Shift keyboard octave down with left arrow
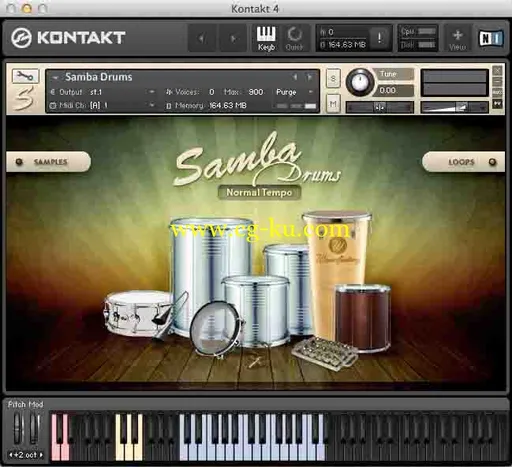Image resolution: width=512 pixels, height=467 pixels. [11, 455]
